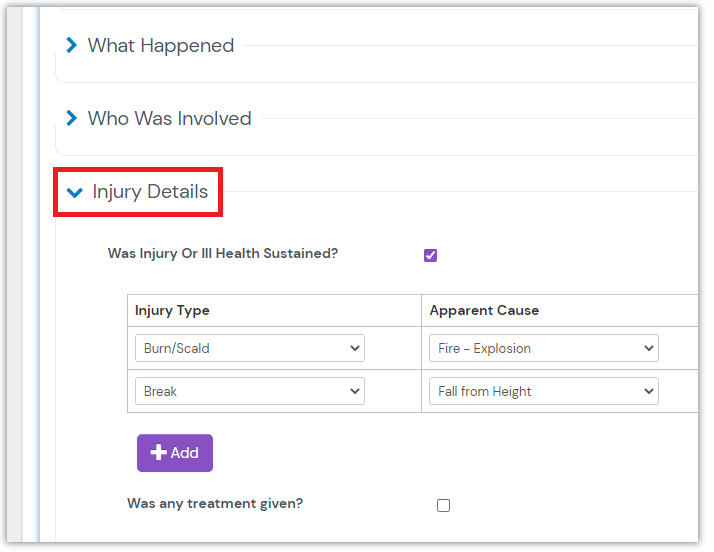The image size is (714, 552).
Task: Click the Injury Details section title
Action: pyautogui.click(x=150, y=192)
